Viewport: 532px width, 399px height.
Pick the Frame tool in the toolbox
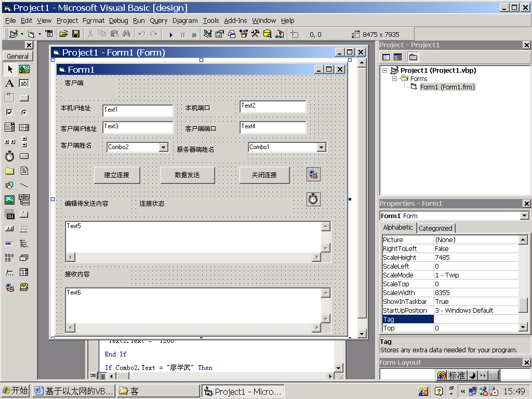point(10,98)
